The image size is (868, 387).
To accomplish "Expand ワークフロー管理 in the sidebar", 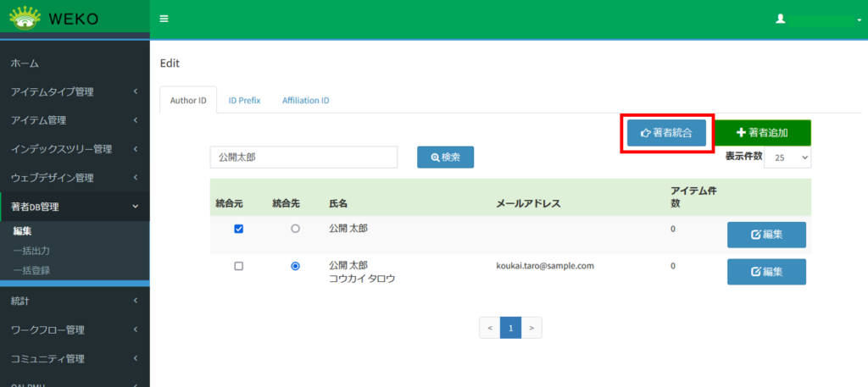I will [74, 329].
